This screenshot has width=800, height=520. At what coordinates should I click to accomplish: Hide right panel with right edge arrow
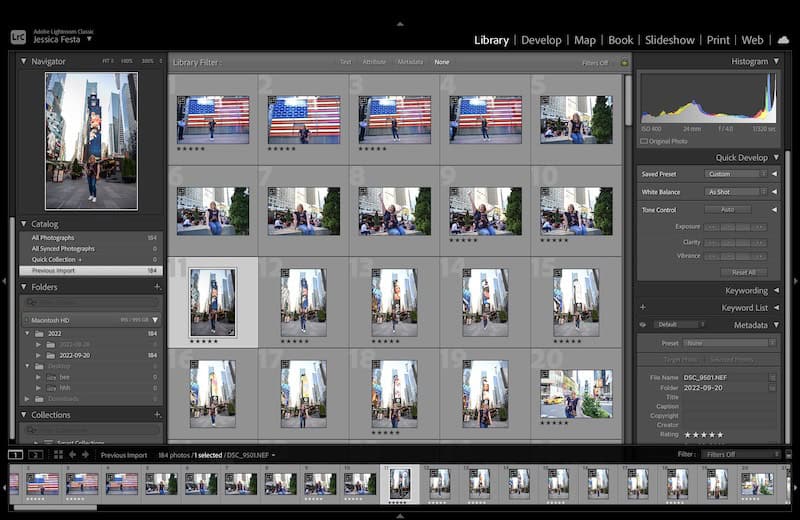click(x=795, y=281)
